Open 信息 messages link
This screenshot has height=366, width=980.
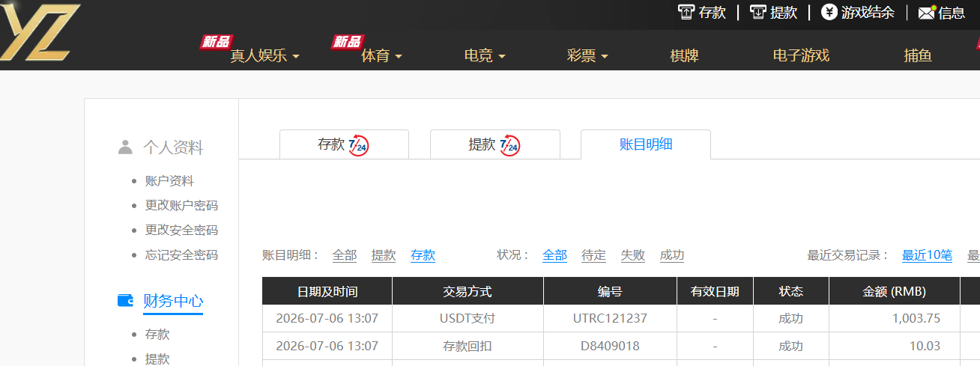click(952, 13)
